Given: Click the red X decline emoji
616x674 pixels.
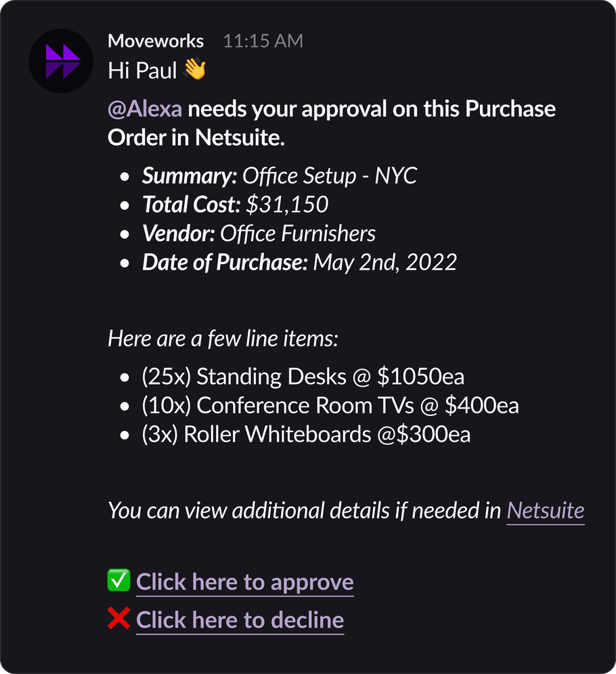Looking at the screenshot, I should click(x=118, y=618).
